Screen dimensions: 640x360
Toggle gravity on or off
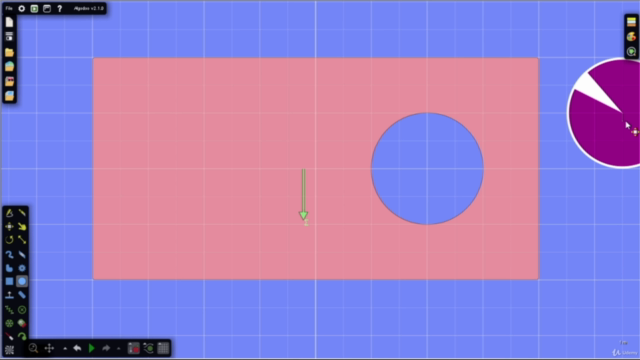pos(134,348)
